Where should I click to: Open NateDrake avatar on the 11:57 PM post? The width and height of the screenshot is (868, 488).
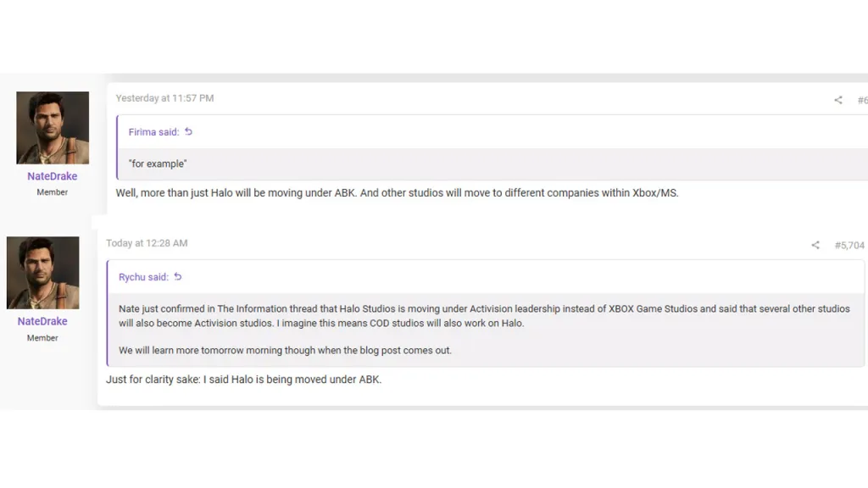53,128
